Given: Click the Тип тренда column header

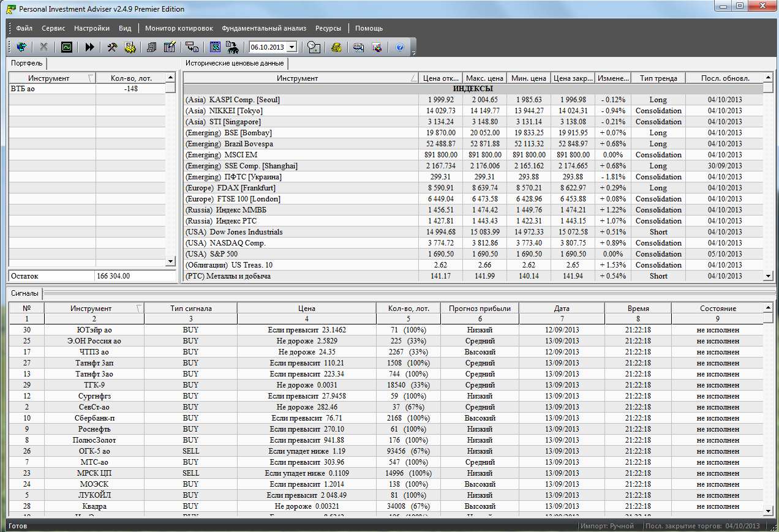Looking at the screenshot, I should 658,78.
